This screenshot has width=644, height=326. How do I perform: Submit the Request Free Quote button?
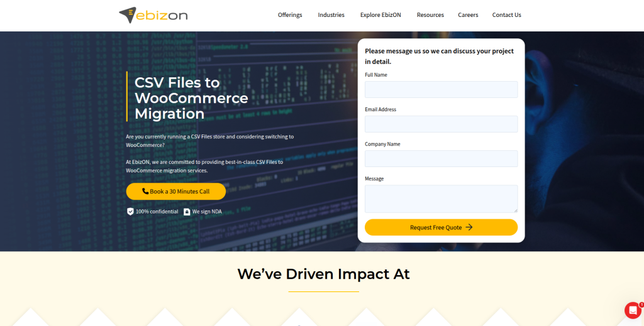pyautogui.click(x=441, y=227)
